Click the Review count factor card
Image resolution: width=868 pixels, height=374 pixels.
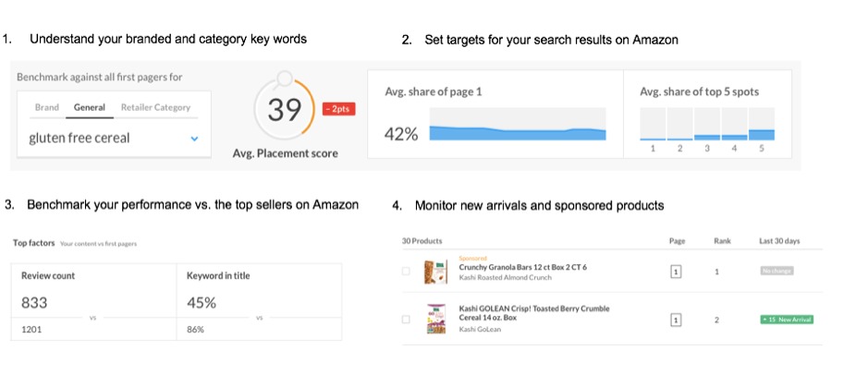pos(93,302)
